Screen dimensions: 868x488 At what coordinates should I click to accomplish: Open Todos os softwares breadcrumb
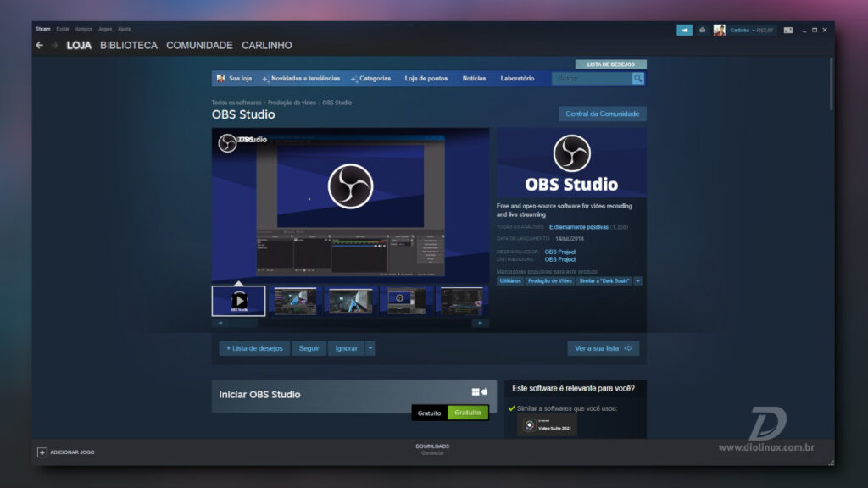click(236, 103)
